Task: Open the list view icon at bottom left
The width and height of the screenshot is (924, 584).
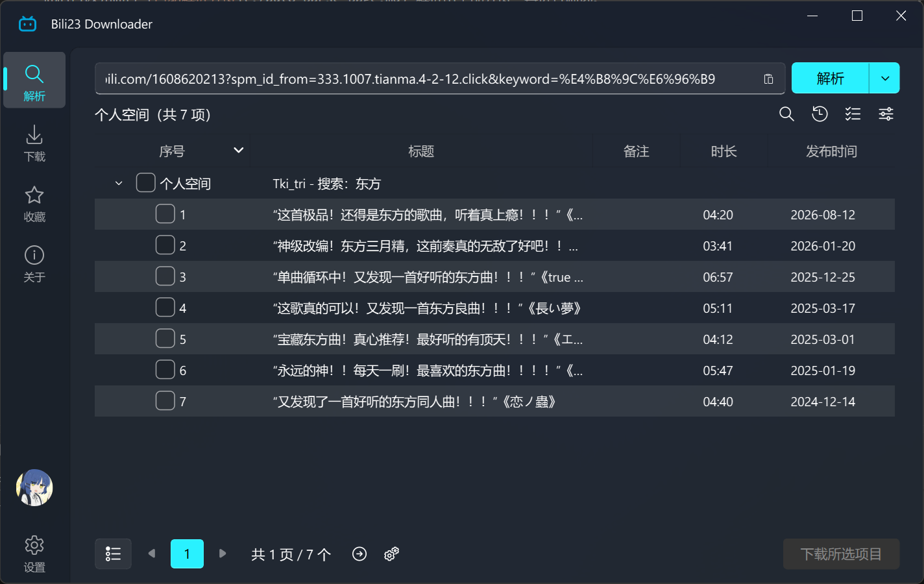Action: 113,554
